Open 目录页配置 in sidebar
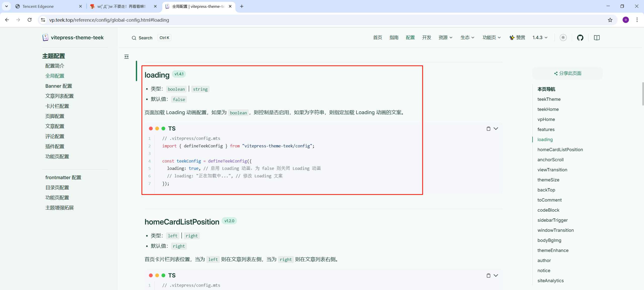 (57, 187)
